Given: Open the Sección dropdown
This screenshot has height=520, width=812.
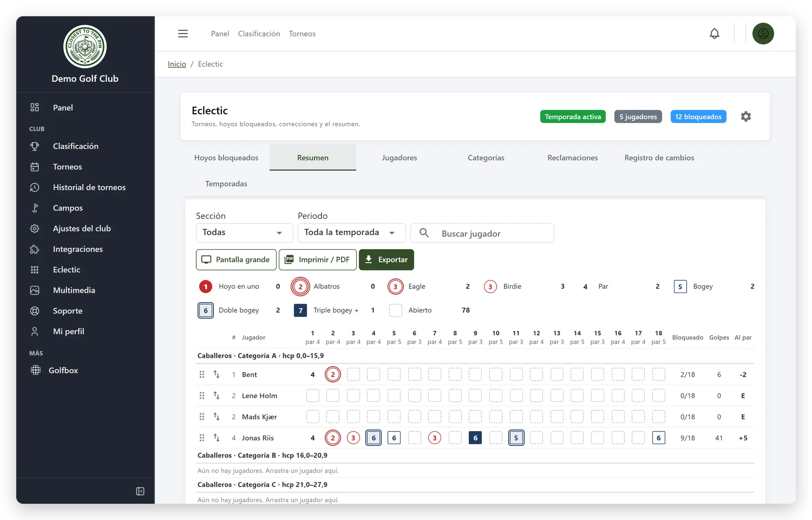Looking at the screenshot, I should click(245, 233).
